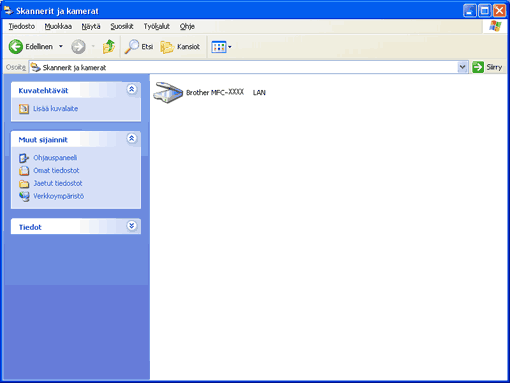Collapse the Muut sijainnit panel
Image resolution: width=510 pixels, height=383 pixels.
132,138
